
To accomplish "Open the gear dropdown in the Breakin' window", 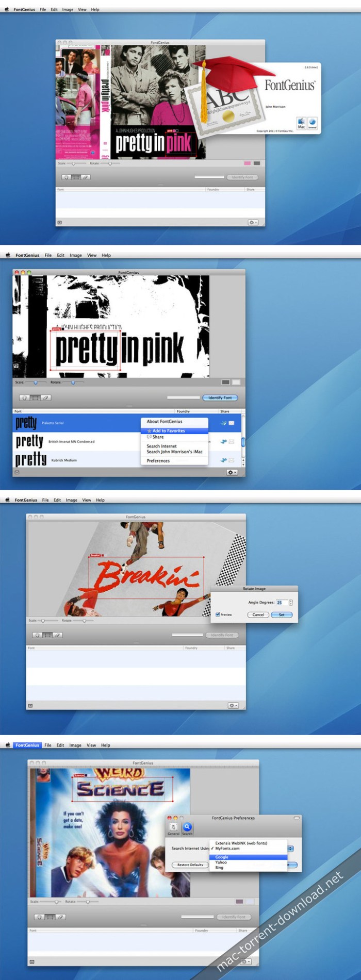I will [233, 705].
